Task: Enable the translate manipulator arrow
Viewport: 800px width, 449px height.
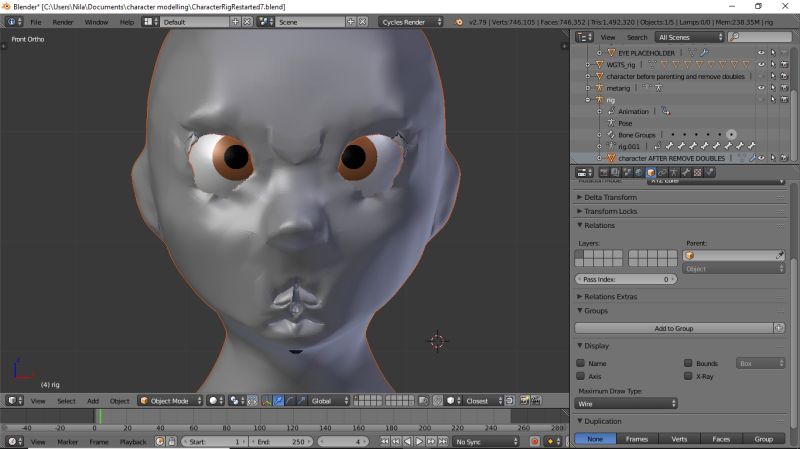Action: (x=278, y=401)
